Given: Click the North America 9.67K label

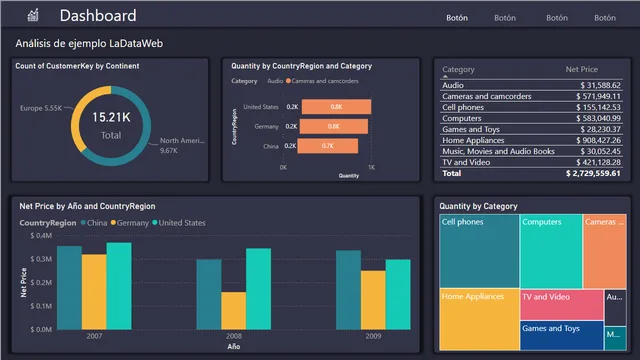Looking at the screenshot, I should click(x=182, y=145).
